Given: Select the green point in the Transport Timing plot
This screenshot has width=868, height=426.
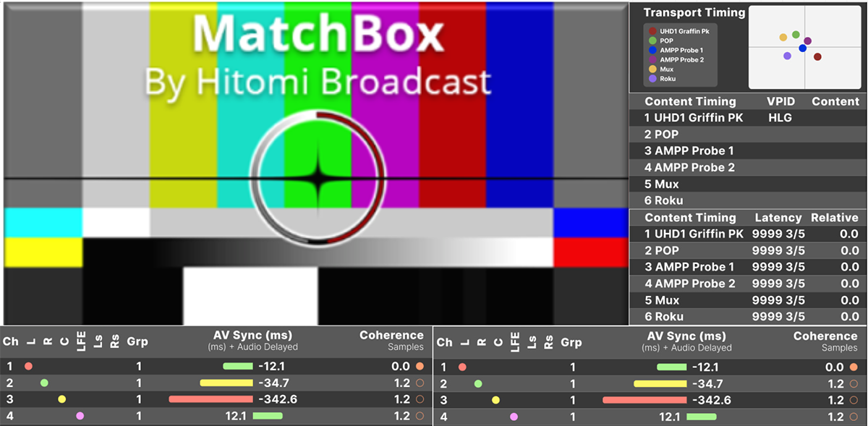Looking at the screenshot, I should pos(796,35).
